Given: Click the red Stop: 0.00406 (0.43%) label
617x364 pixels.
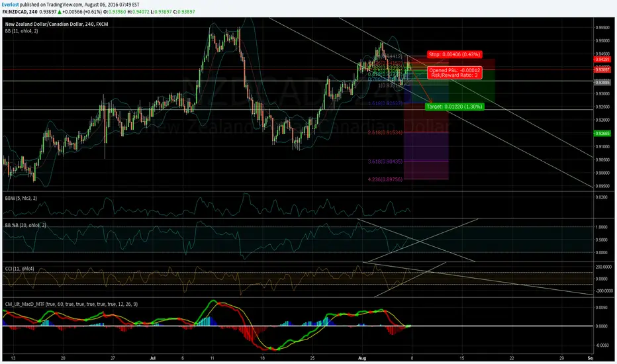Looking at the screenshot, I should pos(455,54).
